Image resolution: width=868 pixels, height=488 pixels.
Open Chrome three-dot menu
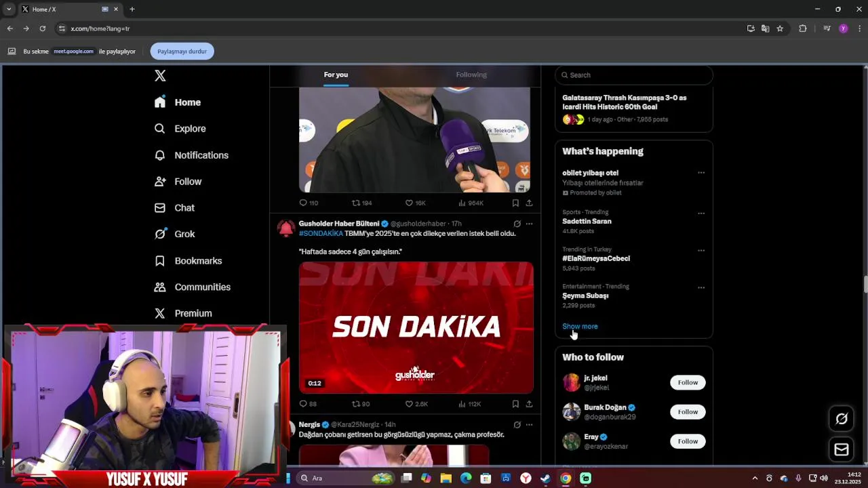859,28
